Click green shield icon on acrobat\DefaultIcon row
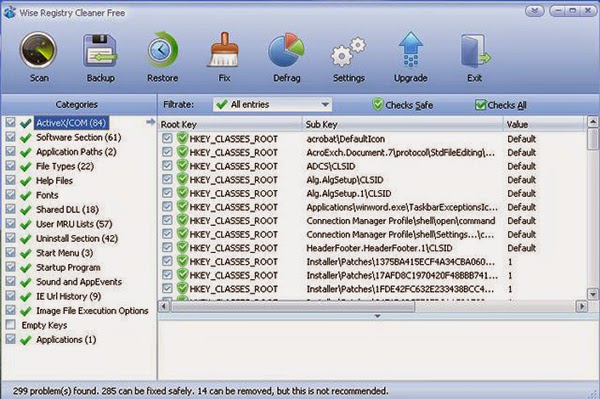600x399 pixels. [x=183, y=138]
